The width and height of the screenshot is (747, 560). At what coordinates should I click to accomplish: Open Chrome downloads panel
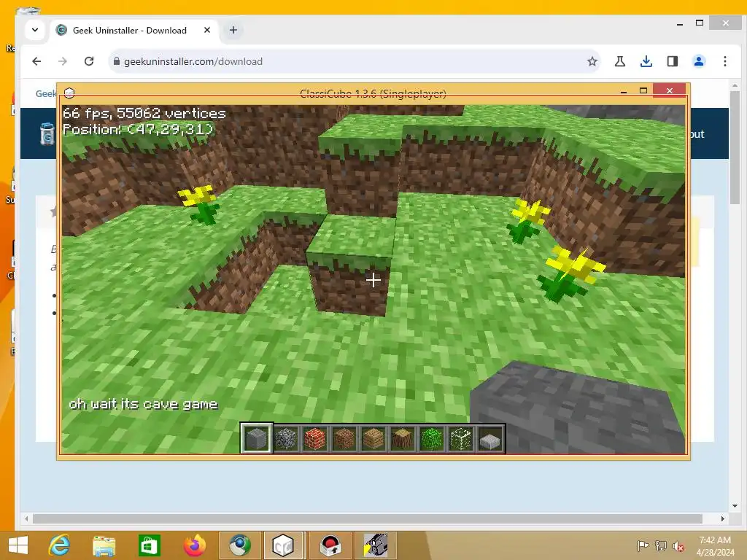pos(646,61)
